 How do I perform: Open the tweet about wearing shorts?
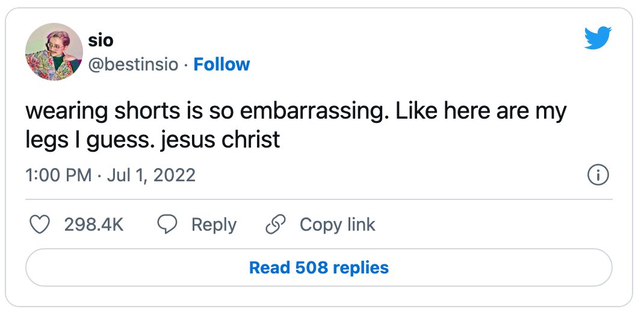point(296,125)
